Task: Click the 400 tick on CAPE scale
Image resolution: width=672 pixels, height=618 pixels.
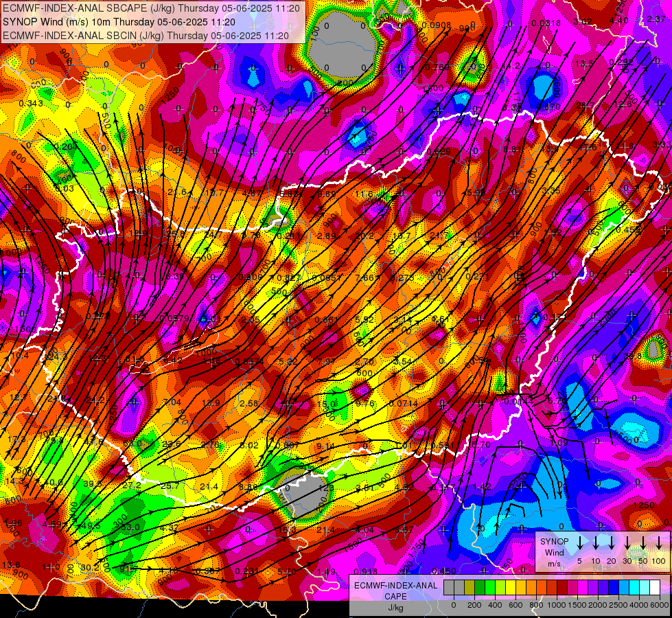Action: [495, 605]
